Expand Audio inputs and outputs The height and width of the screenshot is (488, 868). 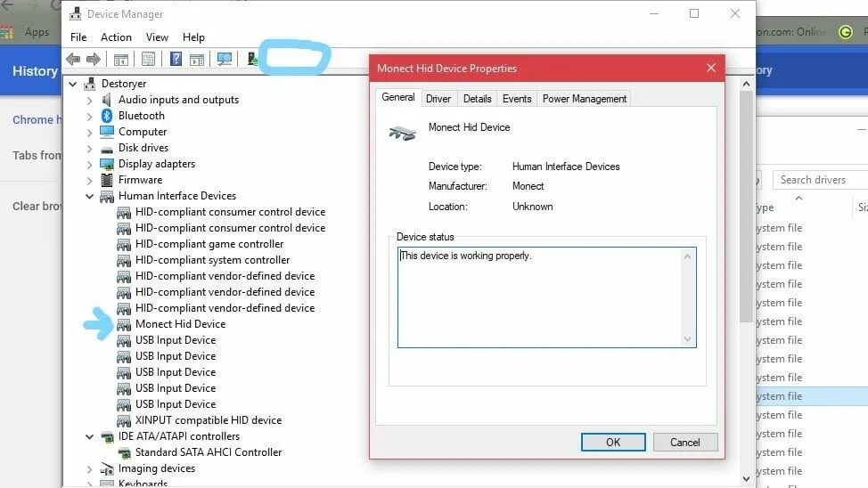(x=90, y=100)
